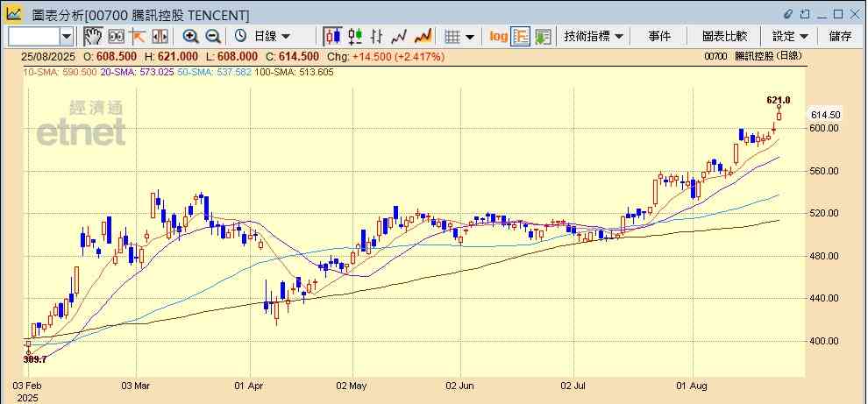Image resolution: width=868 pixels, height=404 pixels.
Task: Click the paperclip icon in title bar
Action: pyautogui.click(x=789, y=14)
